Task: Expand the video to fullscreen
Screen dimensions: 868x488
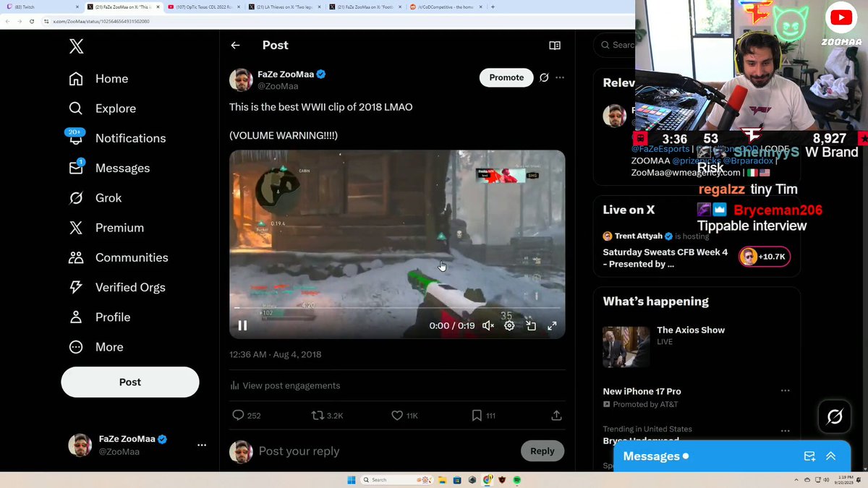Action: (x=552, y=326)
